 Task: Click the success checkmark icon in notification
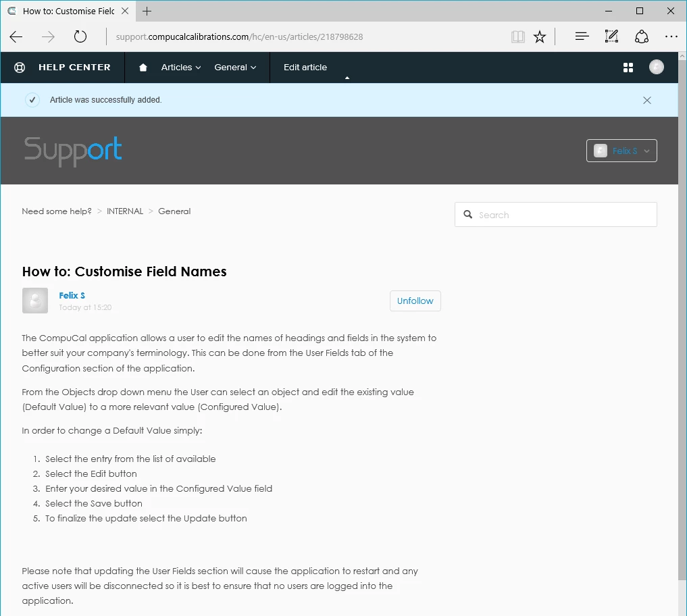pos(32,100)
